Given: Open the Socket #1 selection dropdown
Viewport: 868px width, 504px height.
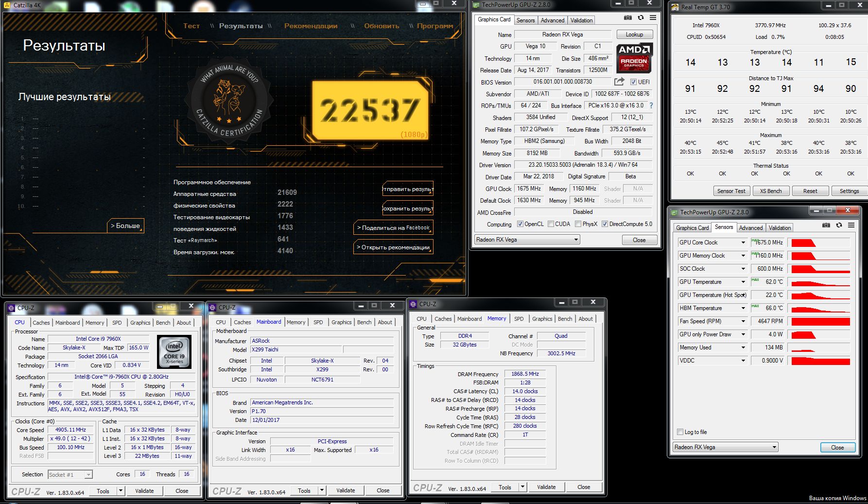Looking at the screenshot, I should coord(70,474).
